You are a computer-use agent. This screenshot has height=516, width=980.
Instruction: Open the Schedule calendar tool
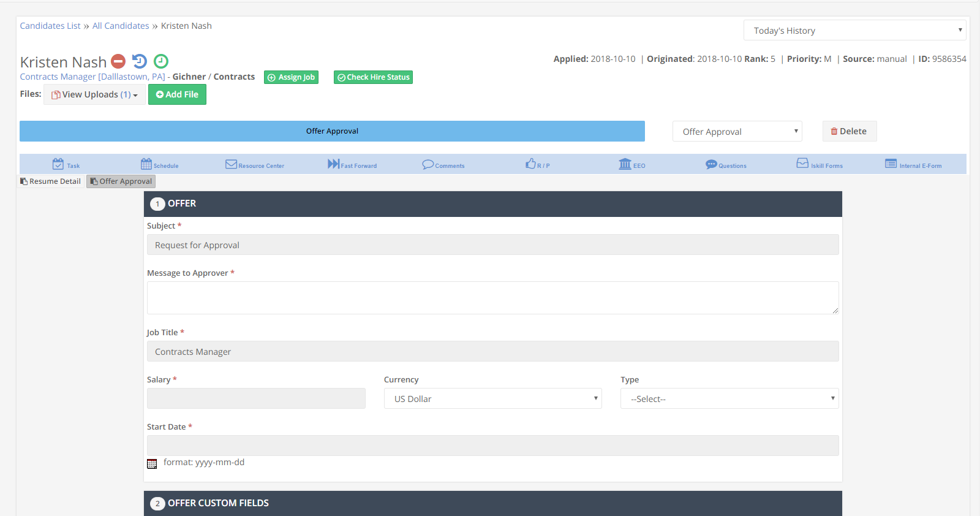click(160, 164)
